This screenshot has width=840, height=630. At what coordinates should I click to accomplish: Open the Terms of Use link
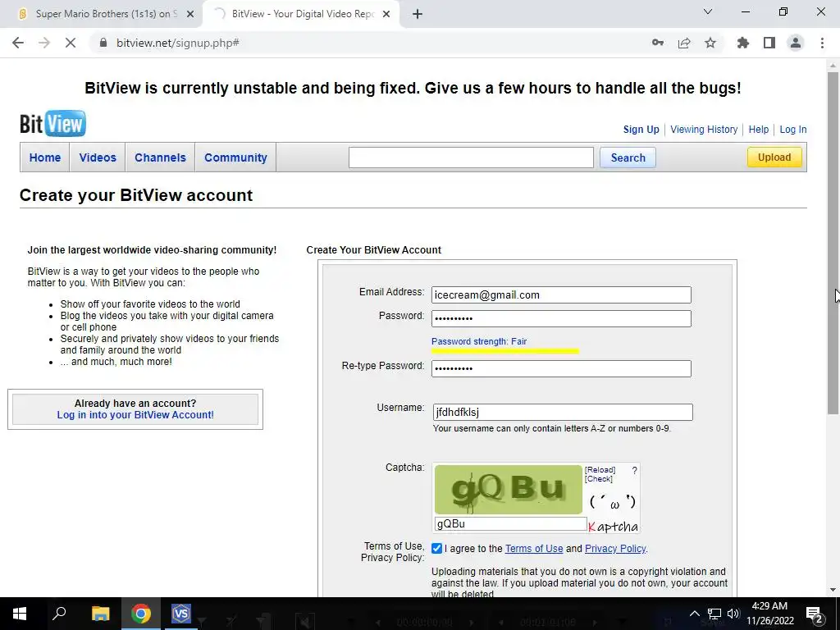coord(533,549)
